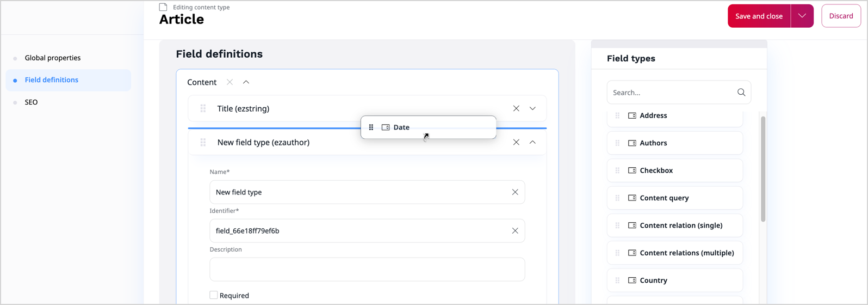Delete the Content group via its X icon
This screenshot has height=305, width=868.
230,82
